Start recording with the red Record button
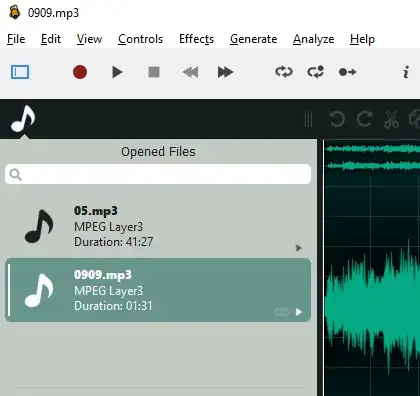The image size is (420, 396). 80,72
